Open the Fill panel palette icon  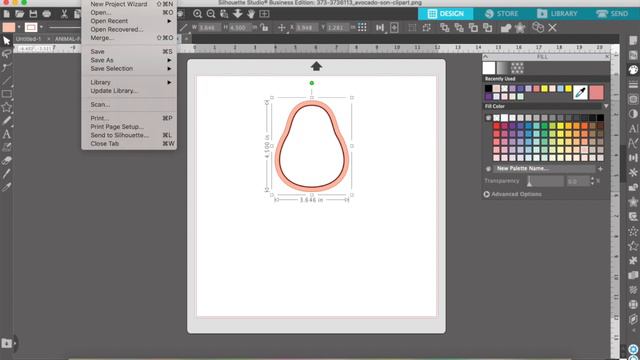pyautogui.click(x=633, y=70)
